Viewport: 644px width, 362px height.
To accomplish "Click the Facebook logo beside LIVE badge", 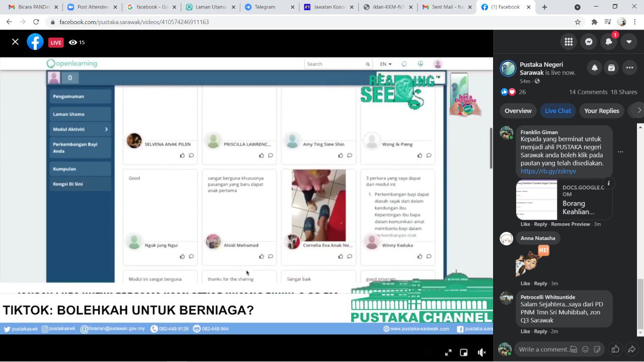I will click(35, 42).
